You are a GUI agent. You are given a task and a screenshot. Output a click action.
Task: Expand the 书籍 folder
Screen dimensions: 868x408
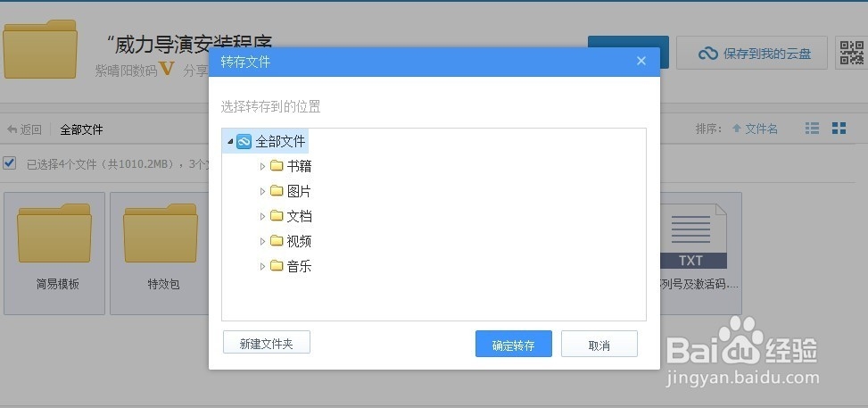coord(262,166)
